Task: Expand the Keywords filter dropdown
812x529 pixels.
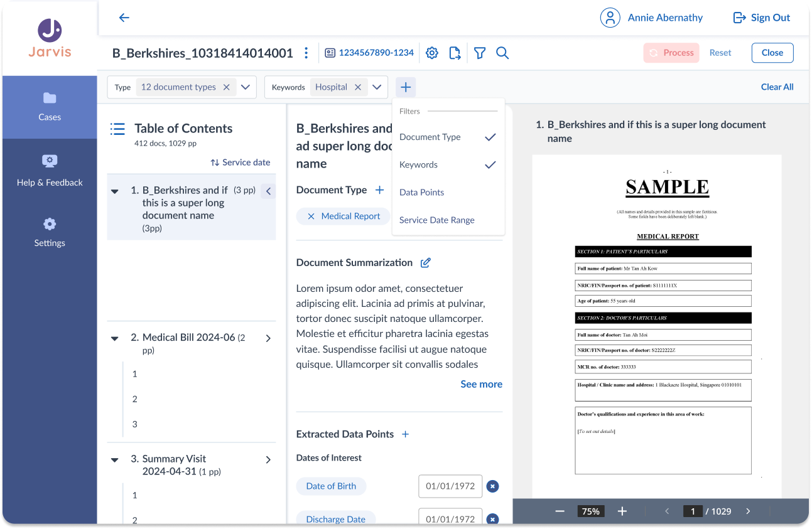Action: [x=377, y=87]
